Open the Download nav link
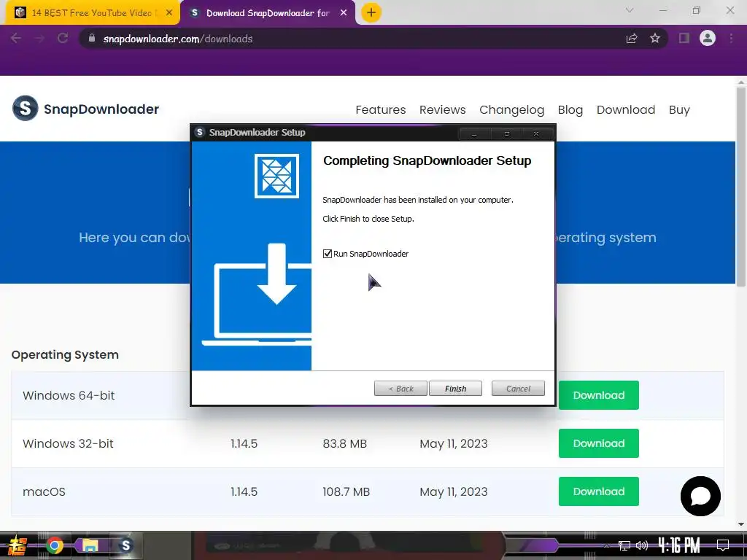 click(625, 110)
